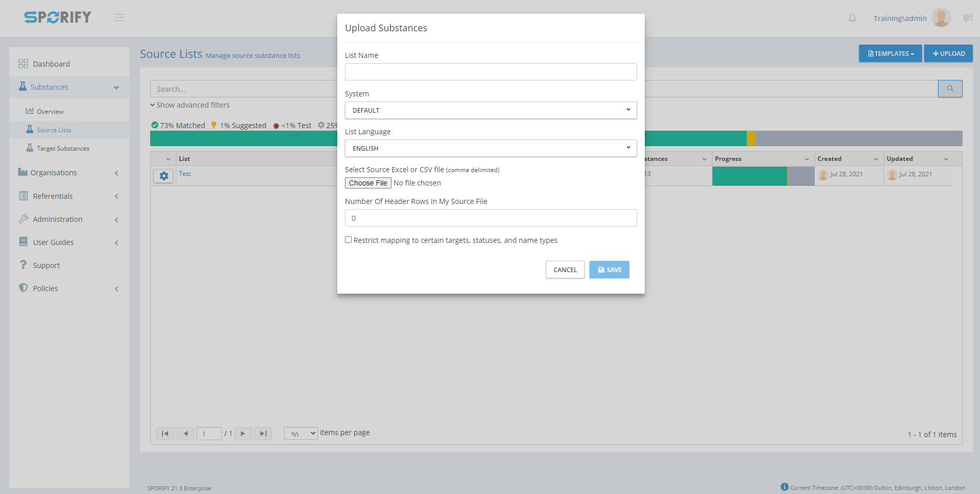Go to next page arrow
This screenshot has width=980, height=494.
click(243, 434)
